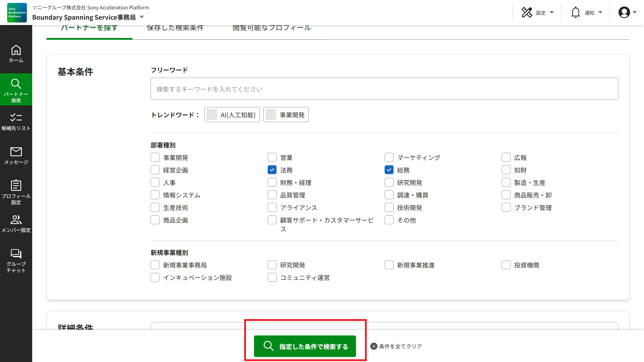Expand the 設定 settings dropdown

coord(538,13)
